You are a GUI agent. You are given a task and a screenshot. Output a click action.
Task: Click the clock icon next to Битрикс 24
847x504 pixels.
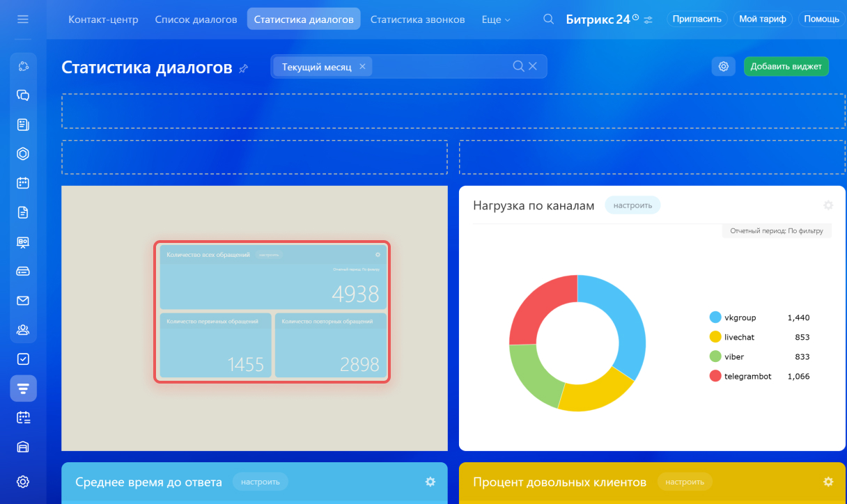click(x=635, y=17)
